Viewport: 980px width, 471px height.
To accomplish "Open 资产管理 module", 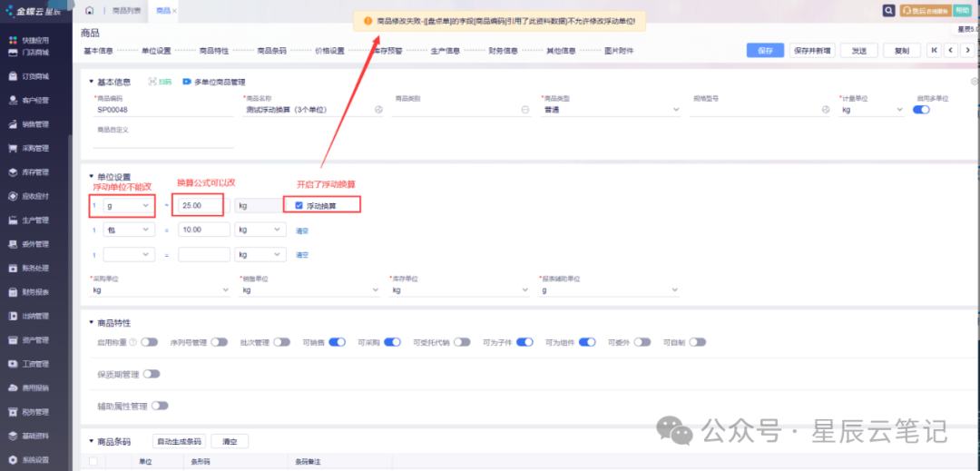I will point(29,339).
